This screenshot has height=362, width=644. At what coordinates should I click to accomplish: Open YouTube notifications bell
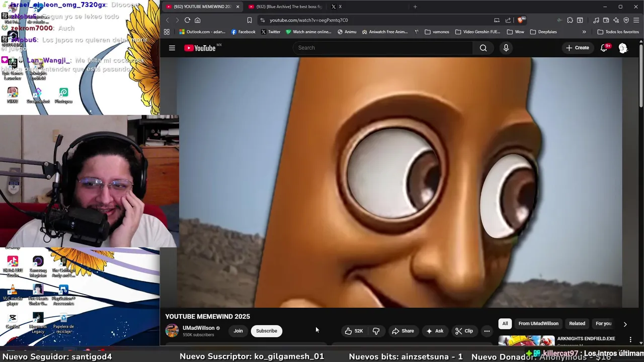(x=604, y=48)
